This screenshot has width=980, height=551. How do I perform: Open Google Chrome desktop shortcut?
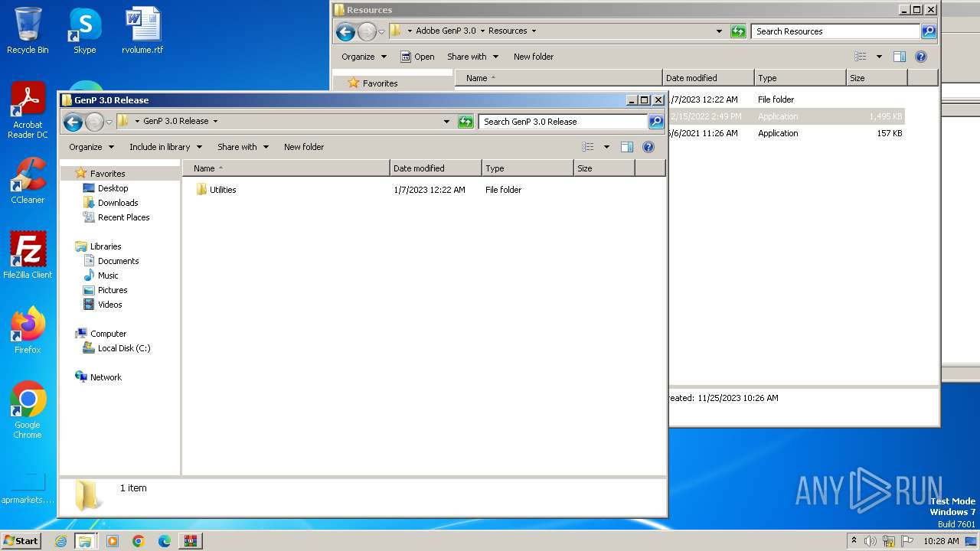point(28,410)
